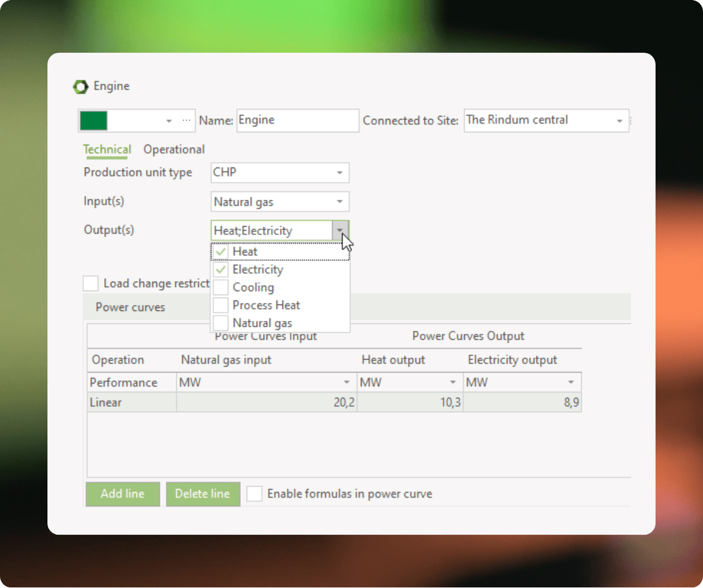Click the Delete line button
The width and height of the screenshot is (703, 588).
click(203, 494)
